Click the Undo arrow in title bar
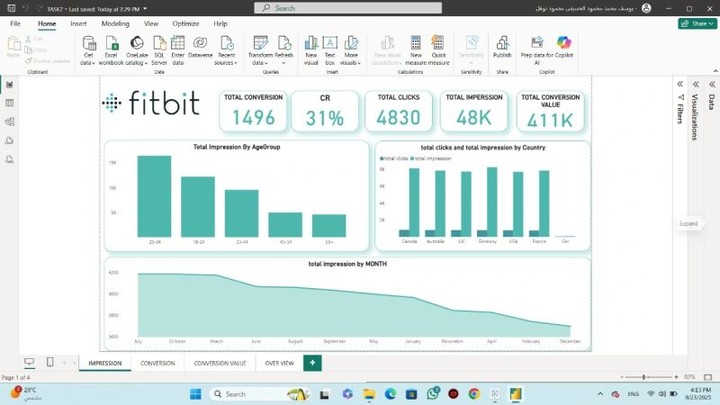720x405 pixels. tap(26, 8)
